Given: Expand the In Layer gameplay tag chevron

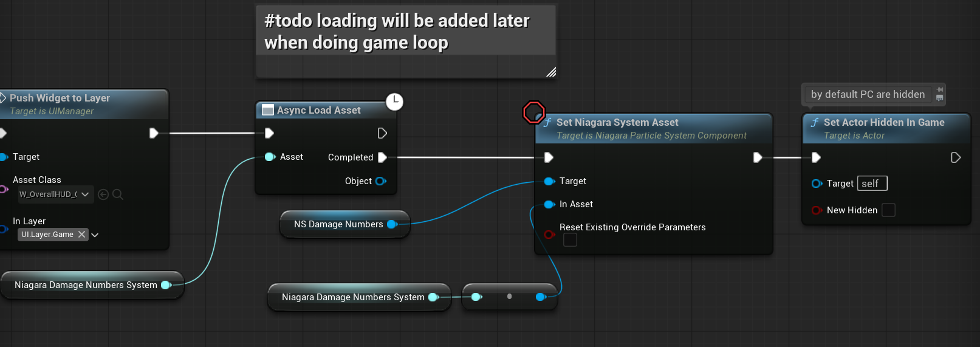Looking at the screenshot, I should click(95, 235).
